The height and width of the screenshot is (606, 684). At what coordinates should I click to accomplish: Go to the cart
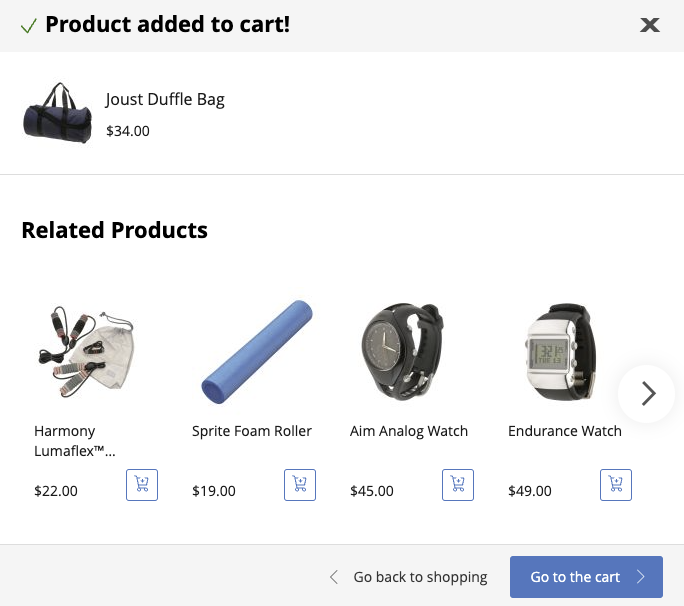576,577
